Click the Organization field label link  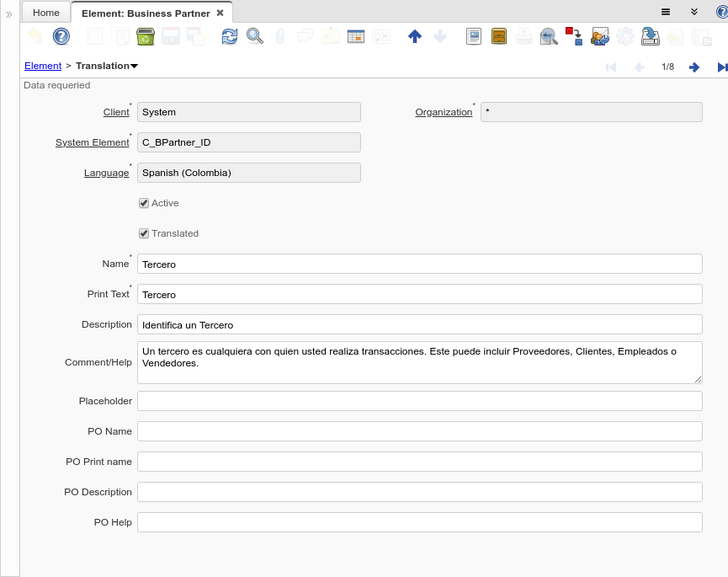pyautogui.click(x=444, y=112)
